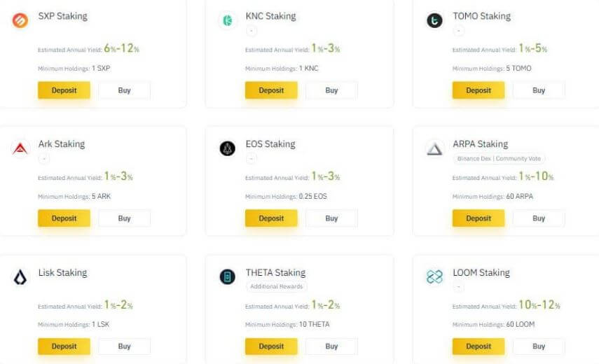599x364 pixels.
Task: Click the THETA Additional Rewards tag
Action: [x=276, y=287]
